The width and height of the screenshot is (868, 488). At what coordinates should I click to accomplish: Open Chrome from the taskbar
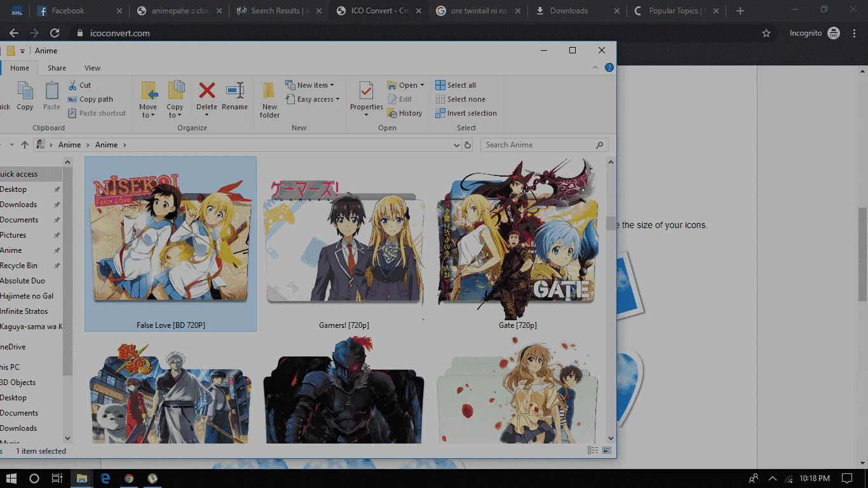[x=129, y=478]
